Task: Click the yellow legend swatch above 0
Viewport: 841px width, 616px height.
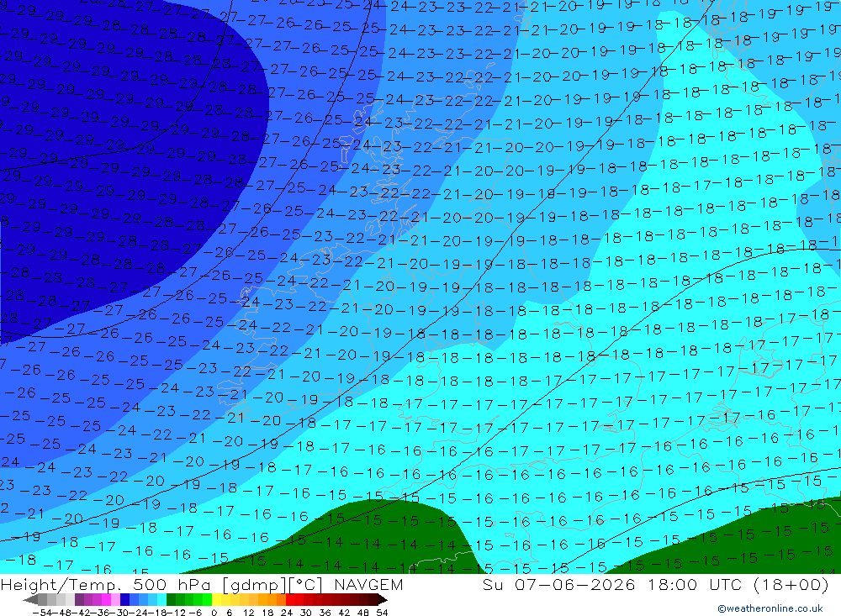Action: [x=217, y=599]
